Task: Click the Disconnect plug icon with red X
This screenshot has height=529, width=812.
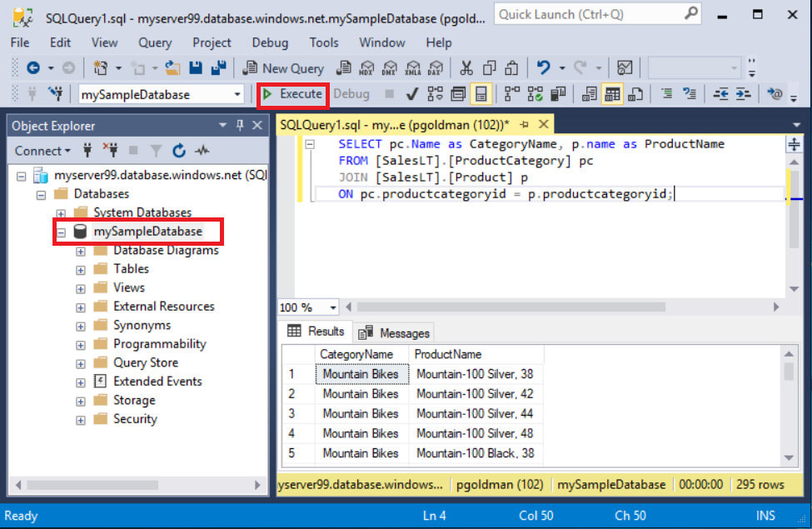Action: coord(110,151)
